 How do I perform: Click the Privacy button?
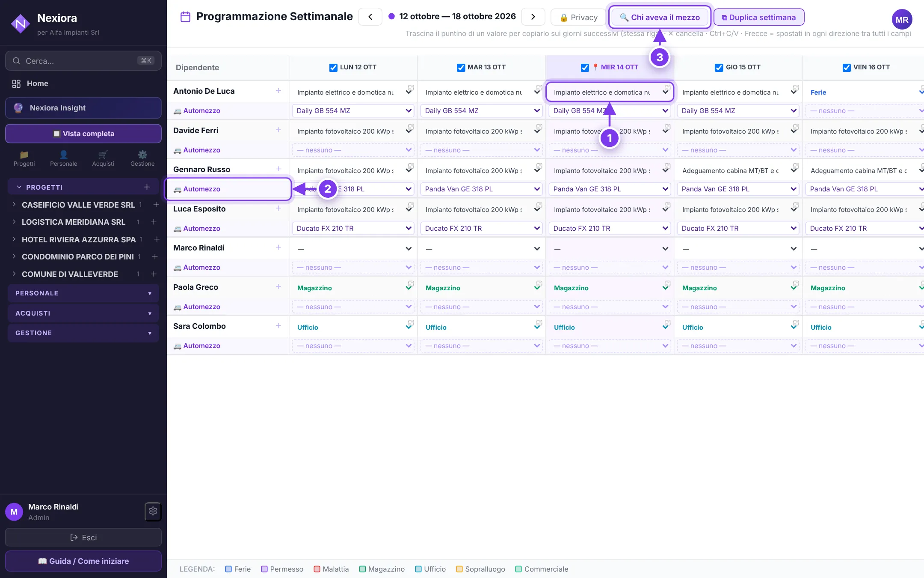[578, 18]
